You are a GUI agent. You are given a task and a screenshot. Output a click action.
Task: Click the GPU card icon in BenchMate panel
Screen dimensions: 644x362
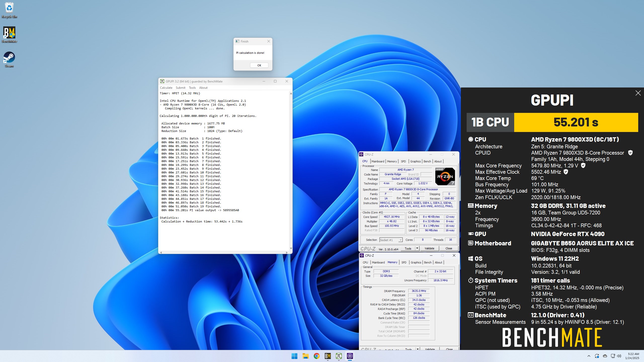[470, 234]
